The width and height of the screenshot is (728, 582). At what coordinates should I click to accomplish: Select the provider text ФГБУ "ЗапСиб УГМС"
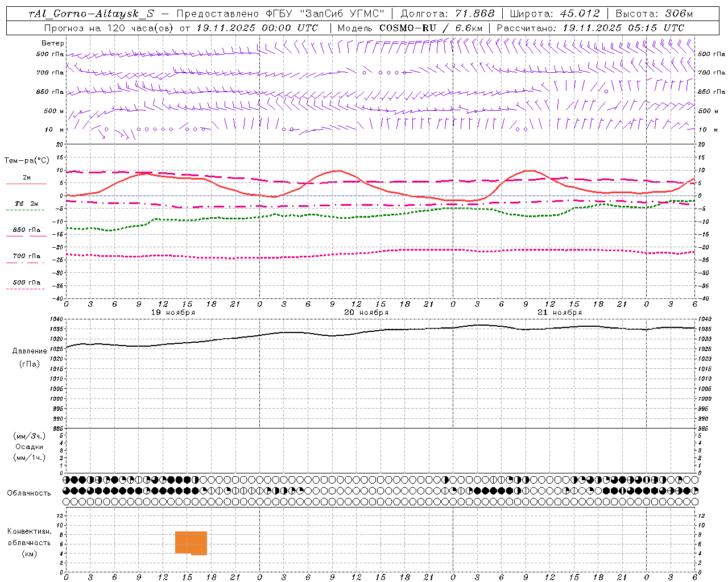coord(325,14)
